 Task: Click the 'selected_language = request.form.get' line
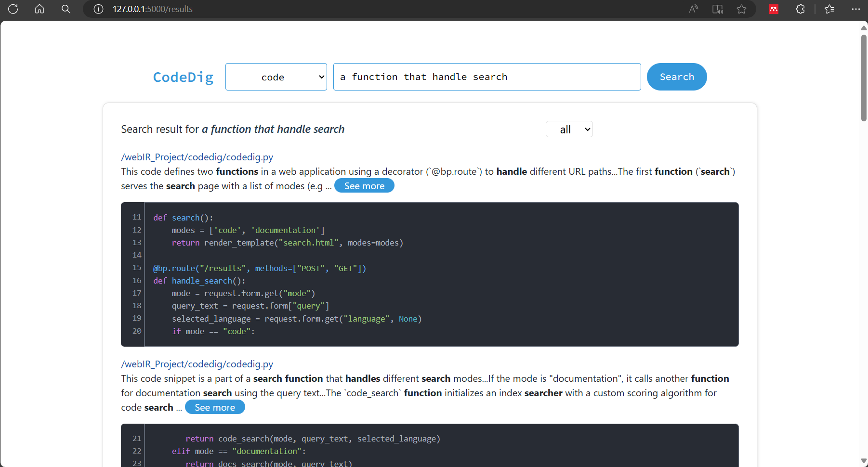(297, 319)
